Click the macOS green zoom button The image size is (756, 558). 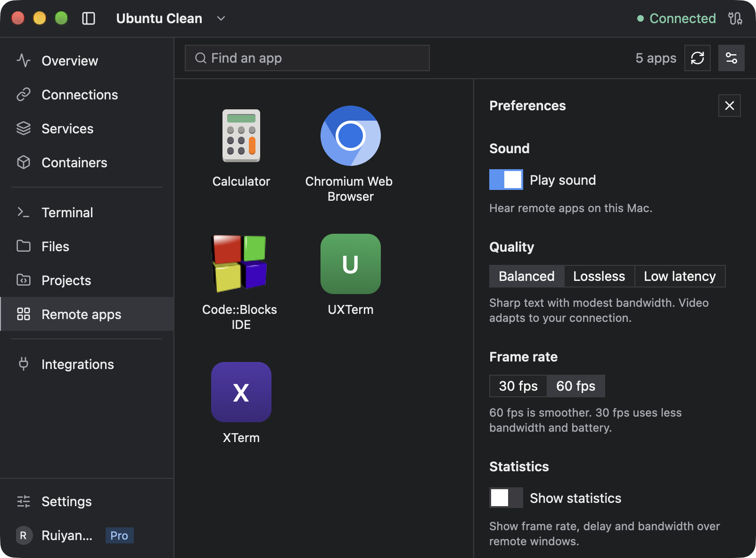coord(61,18)
